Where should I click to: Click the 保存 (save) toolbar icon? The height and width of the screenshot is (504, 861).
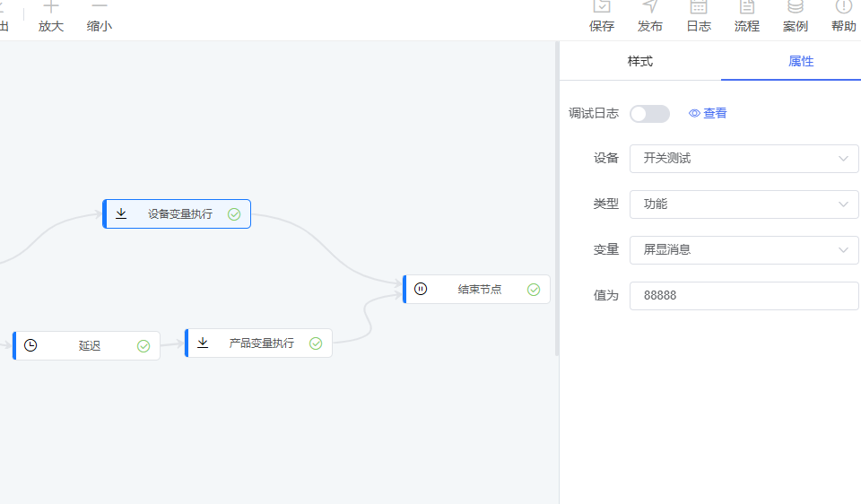(602, 8)
